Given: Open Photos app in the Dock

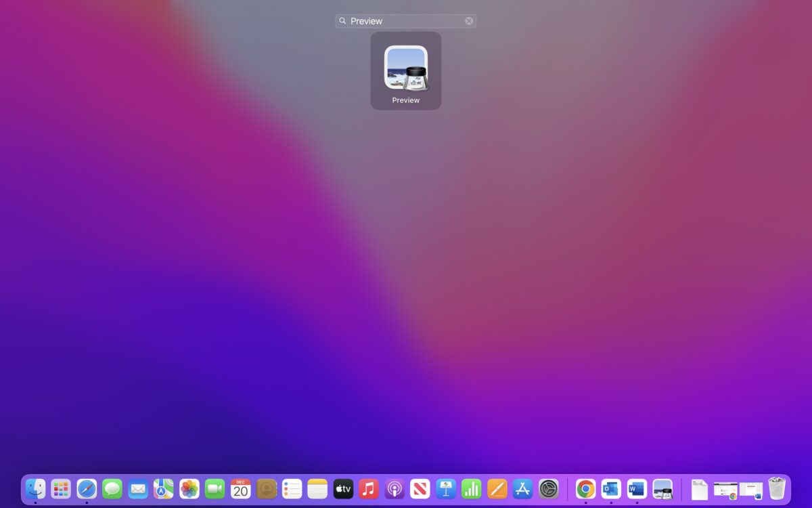Looking at the screenshot, I should click(x=189, y=488).
